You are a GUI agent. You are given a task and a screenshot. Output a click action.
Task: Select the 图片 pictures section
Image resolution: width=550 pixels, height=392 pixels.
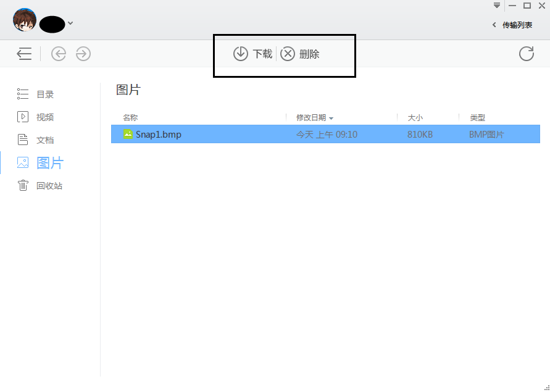(x=40, y=163)
